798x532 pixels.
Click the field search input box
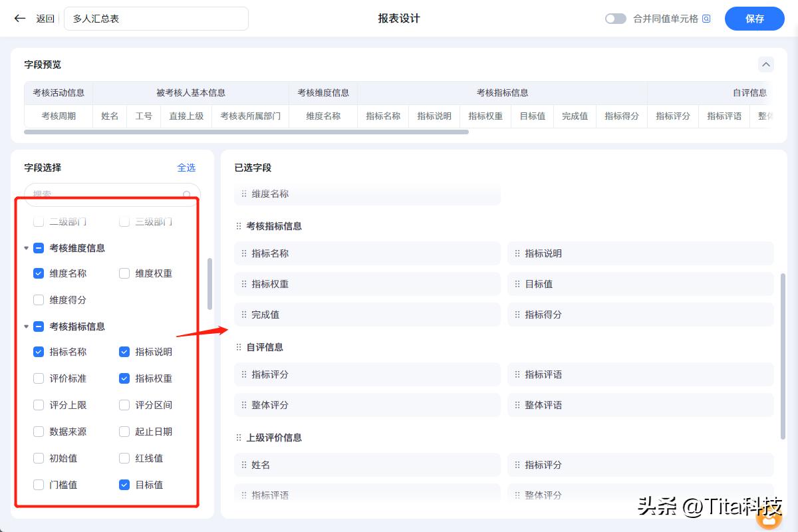tap(112, 194)
